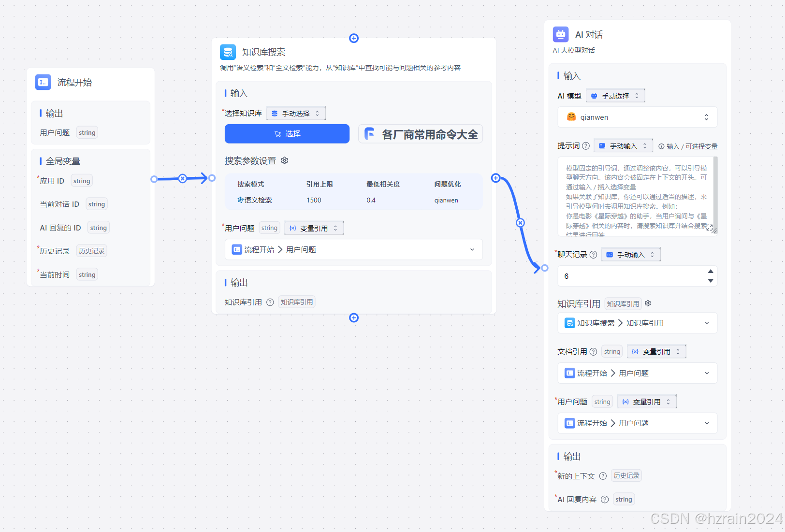Click the 最低相关度 value 0.4
785x532 pixels.
pyautogui.click(x=371, y=200)
